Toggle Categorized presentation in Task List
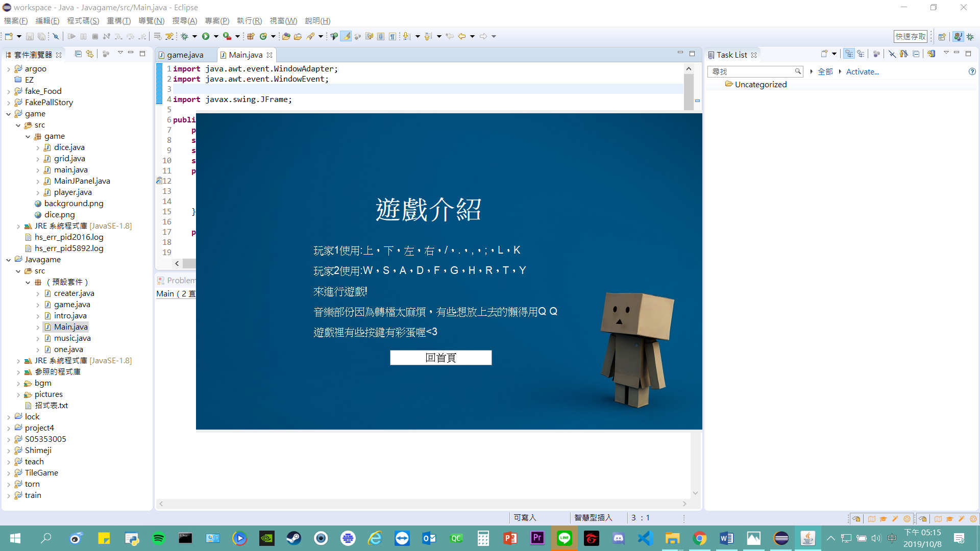 (x=849, y=54)
